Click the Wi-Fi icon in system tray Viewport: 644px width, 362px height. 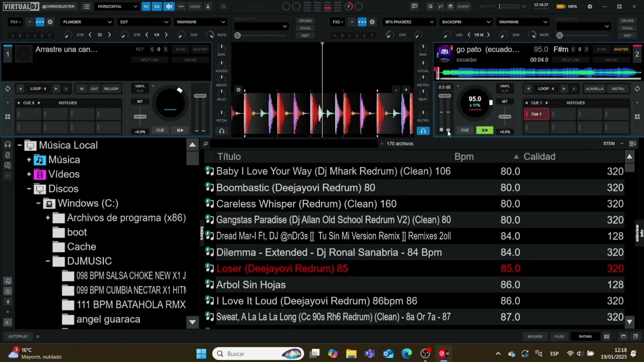point(570,354)
